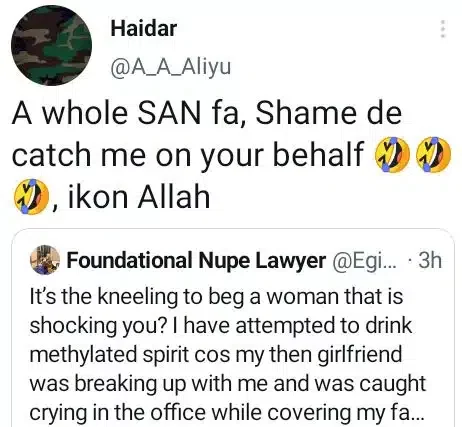Click the second laughing emoji after behalf
Viewport: 462px width, 427px height.
(x=433, y=155)
